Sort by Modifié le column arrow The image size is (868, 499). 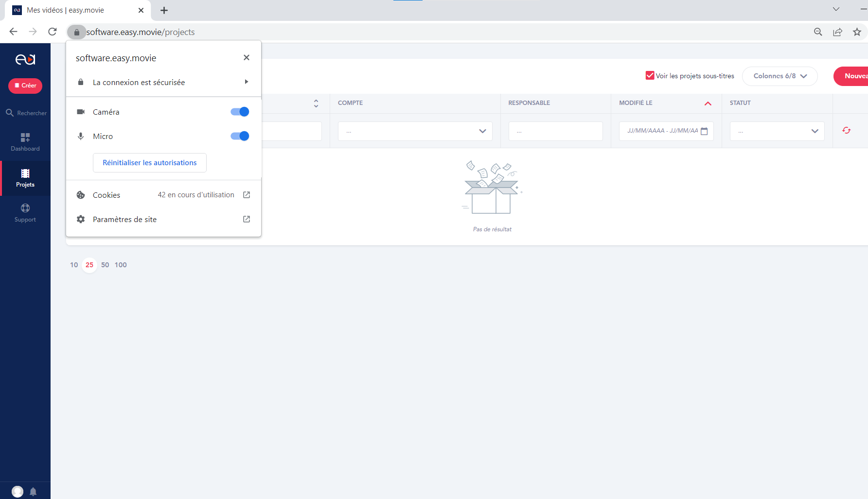[708, 103]
